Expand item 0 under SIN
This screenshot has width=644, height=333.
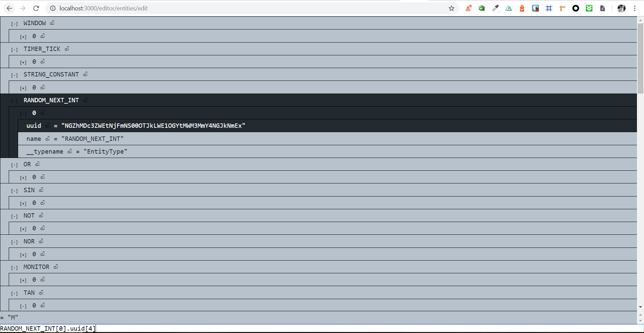pyautogui.click(x=23, y=204)
